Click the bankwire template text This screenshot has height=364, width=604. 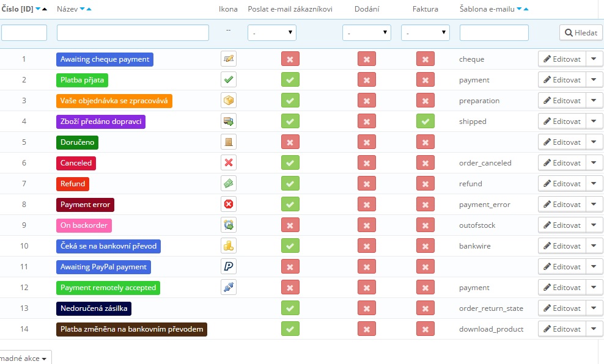[x=474, y=246]
